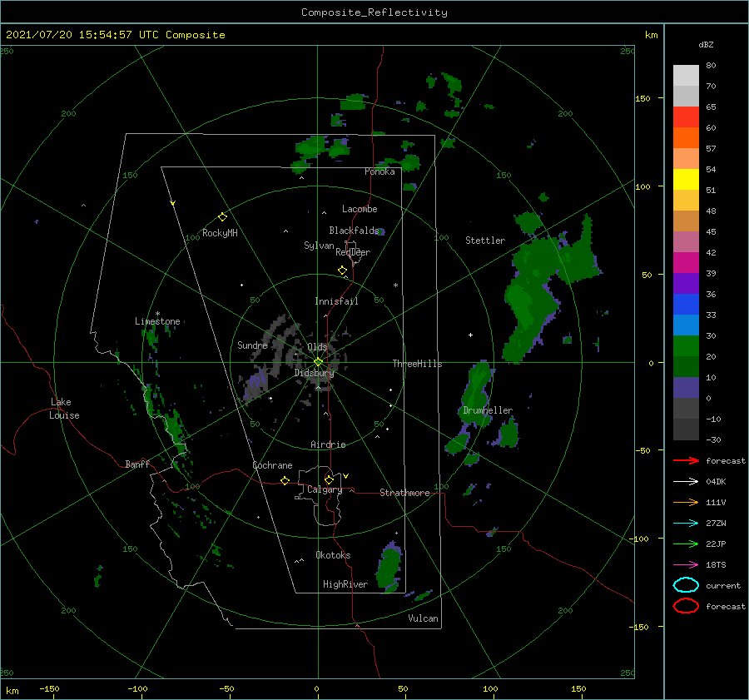Click the Stettler label
This screenshot has width=749, height=700.
click(485, 241)
